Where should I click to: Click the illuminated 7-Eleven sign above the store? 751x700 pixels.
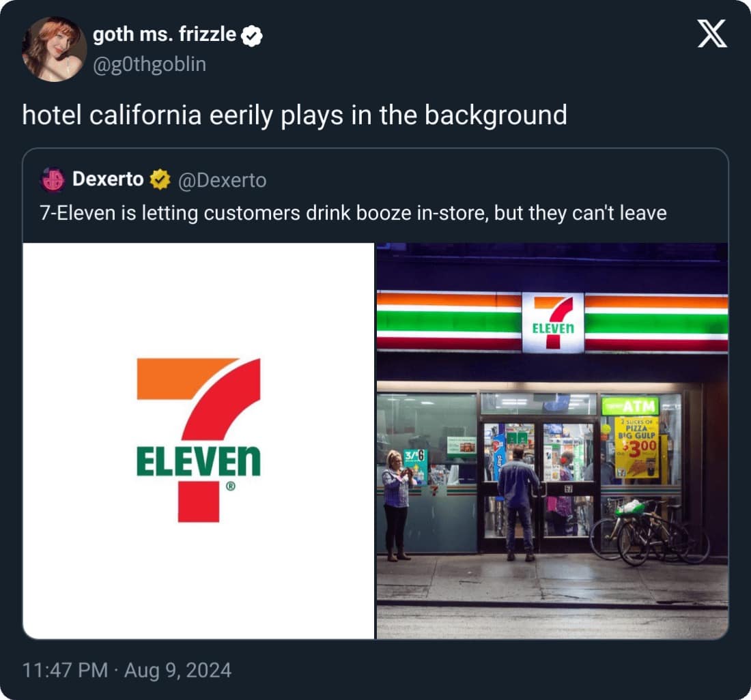click(x=553, y=322)
